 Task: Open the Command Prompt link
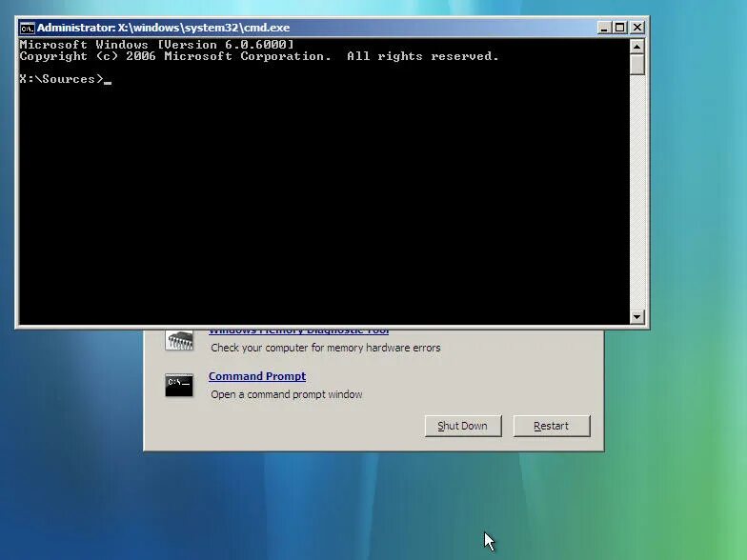(x=257, y=376)
